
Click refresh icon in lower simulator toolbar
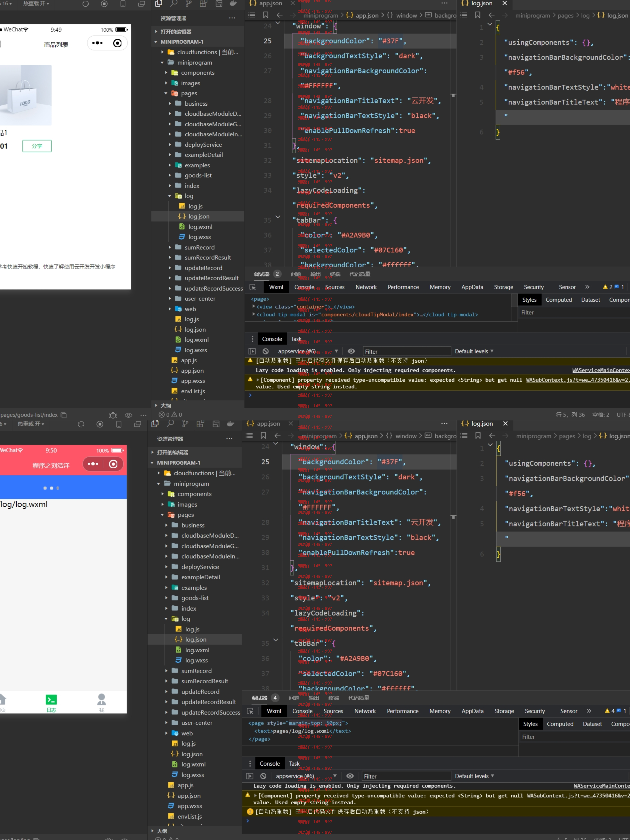pos(81,424)
